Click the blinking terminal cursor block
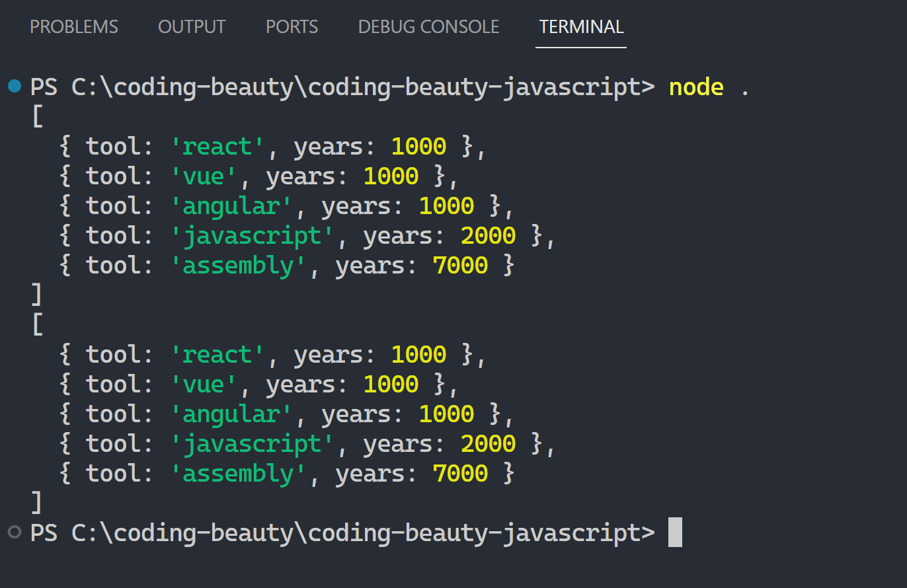This screenshot has width=907, height=588. (674, 533)
